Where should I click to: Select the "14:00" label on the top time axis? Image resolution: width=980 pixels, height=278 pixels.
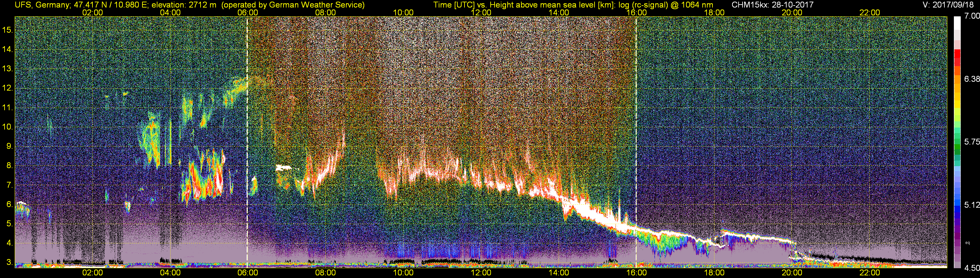coord(559,12)
